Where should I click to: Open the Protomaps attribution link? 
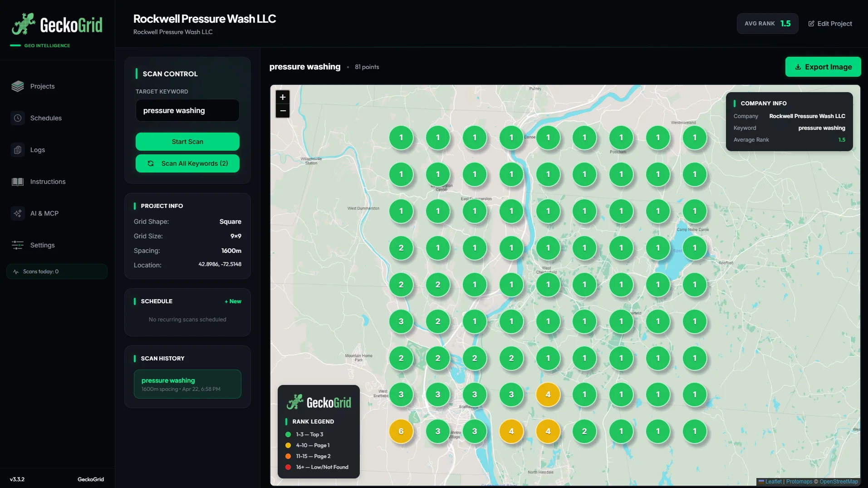799,482
